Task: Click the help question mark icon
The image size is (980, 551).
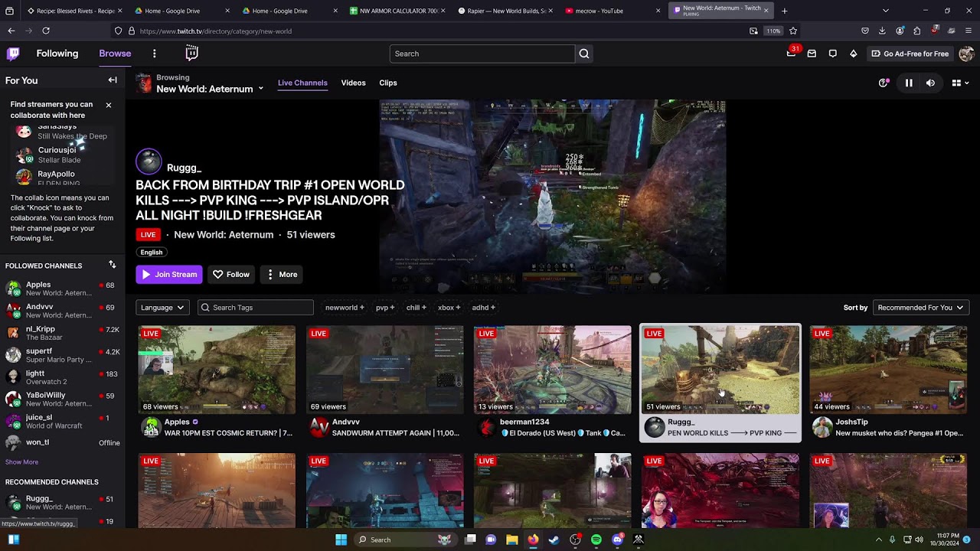Action: (884, 83)
